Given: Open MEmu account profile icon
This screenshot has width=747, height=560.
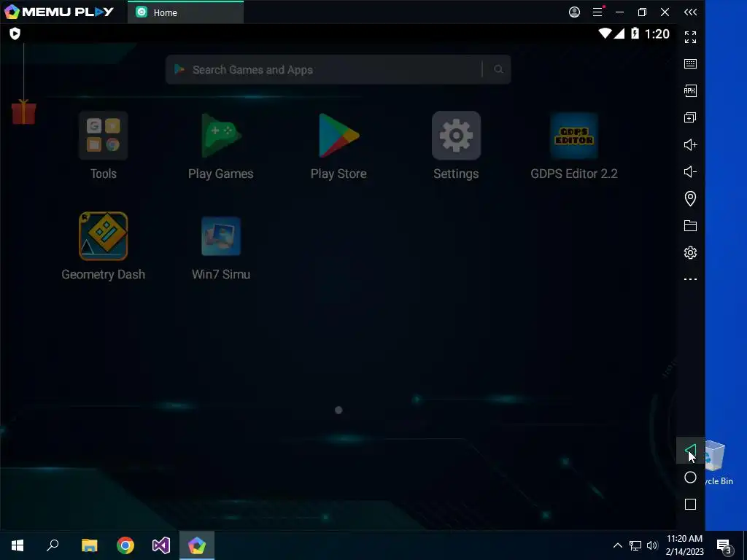Looking at the screenshot, I should tap(575, 12).
